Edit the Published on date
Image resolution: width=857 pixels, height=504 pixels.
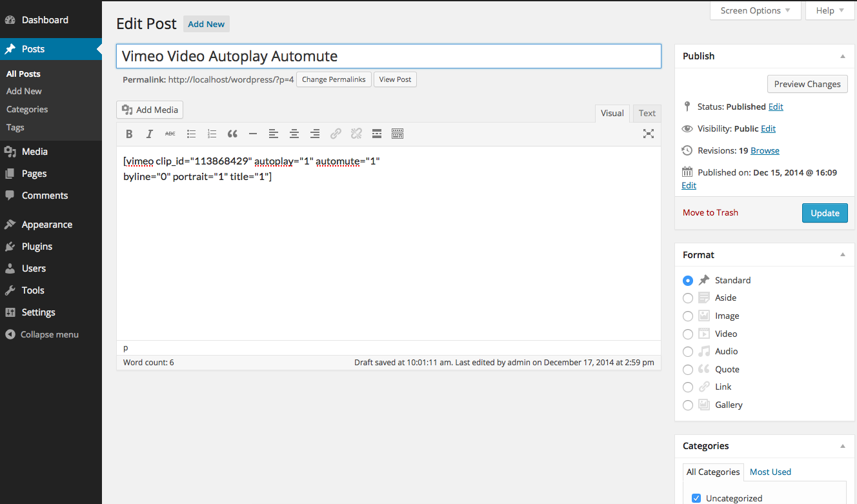tap(689, 185)
